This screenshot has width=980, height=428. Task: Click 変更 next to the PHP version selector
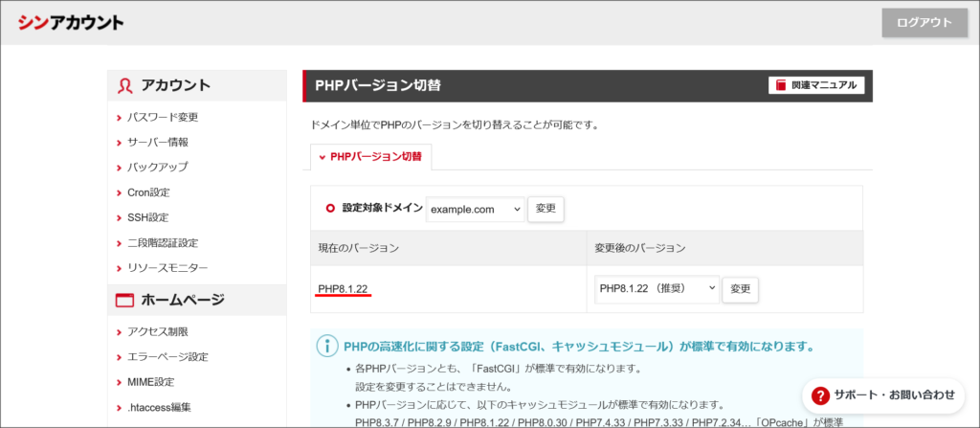click(740, 289)
